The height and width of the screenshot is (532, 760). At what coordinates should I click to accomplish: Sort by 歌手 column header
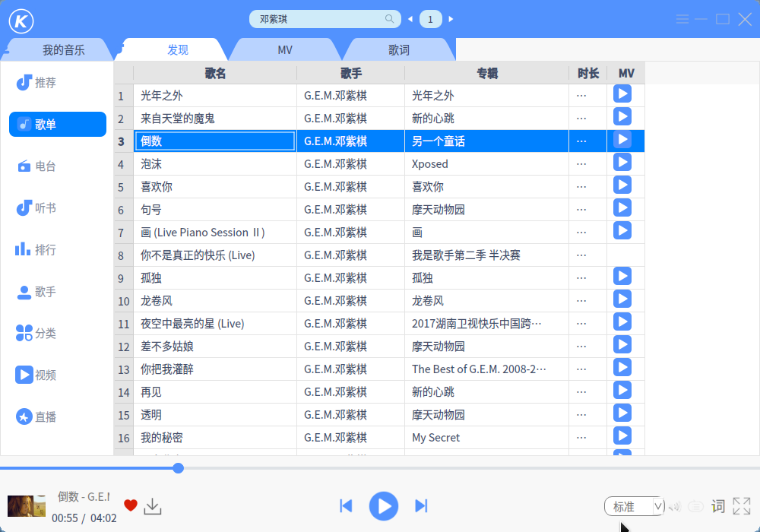tap(351, 73)
